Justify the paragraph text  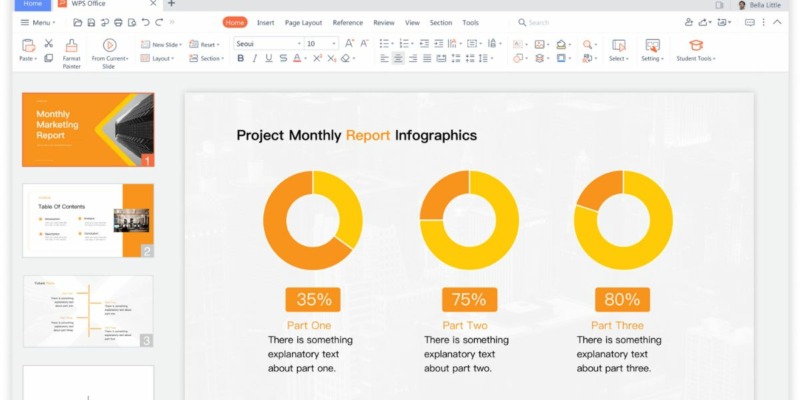click(427, 58)
